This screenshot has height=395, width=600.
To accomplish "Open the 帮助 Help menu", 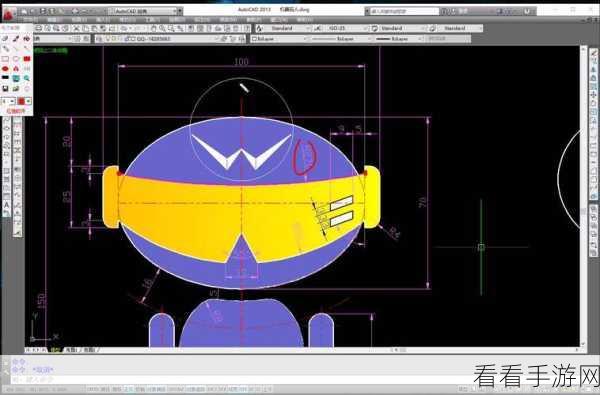I will click(x=304, y=20).
